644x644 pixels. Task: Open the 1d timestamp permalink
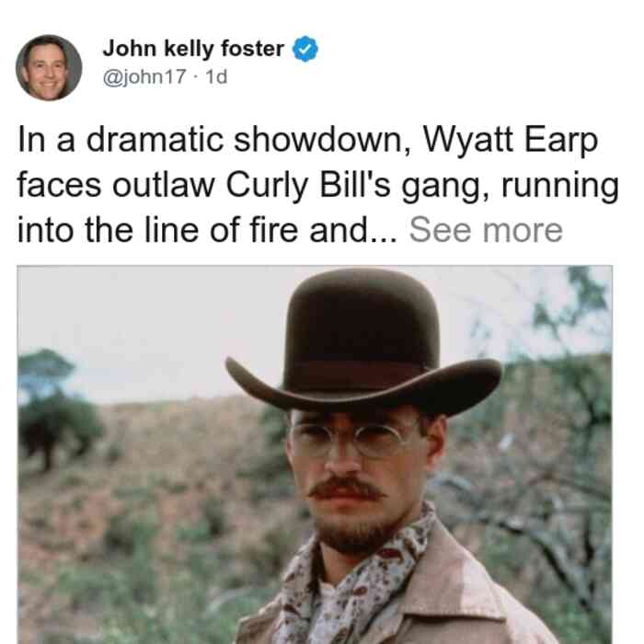point(216,76)
